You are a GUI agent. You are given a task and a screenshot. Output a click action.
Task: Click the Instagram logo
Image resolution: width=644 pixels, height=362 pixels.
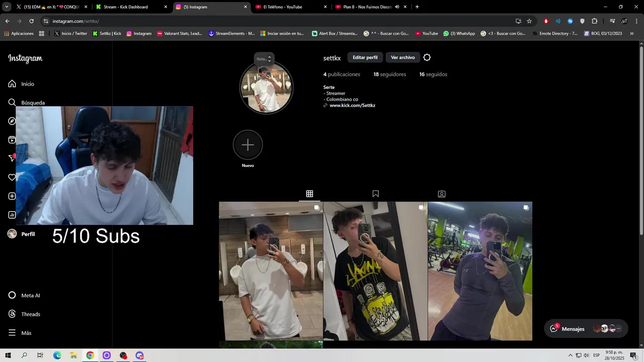click(25, 59)
